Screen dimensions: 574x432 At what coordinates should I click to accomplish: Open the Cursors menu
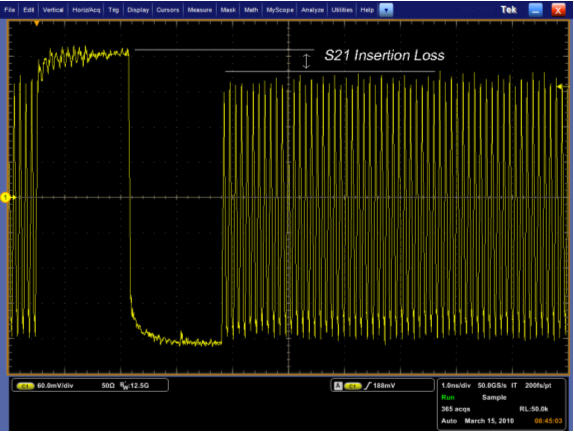point(168,10)
